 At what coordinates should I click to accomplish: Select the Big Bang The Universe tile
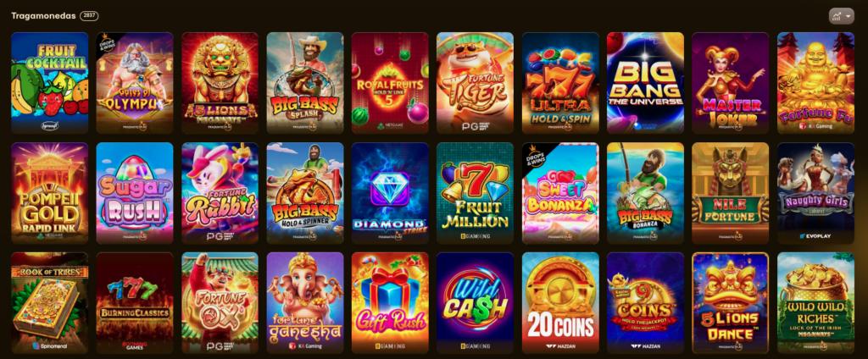click(x=645, y=83)
